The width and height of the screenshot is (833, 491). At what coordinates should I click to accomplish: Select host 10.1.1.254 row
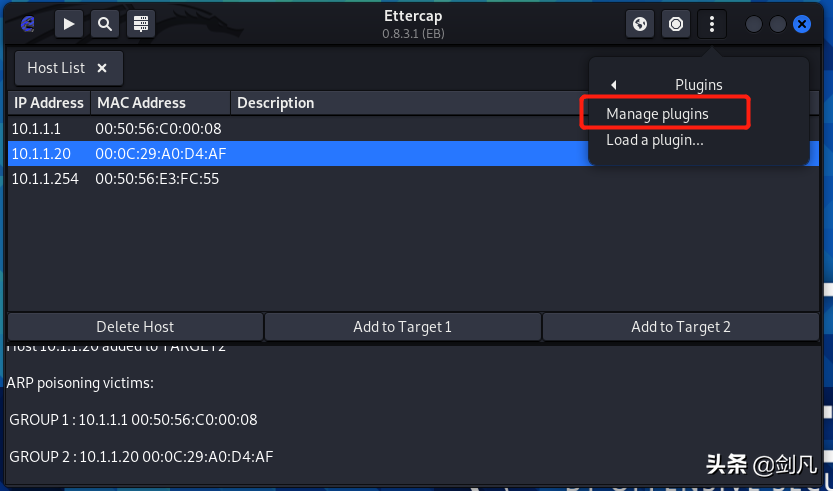(x=413, y=179)
